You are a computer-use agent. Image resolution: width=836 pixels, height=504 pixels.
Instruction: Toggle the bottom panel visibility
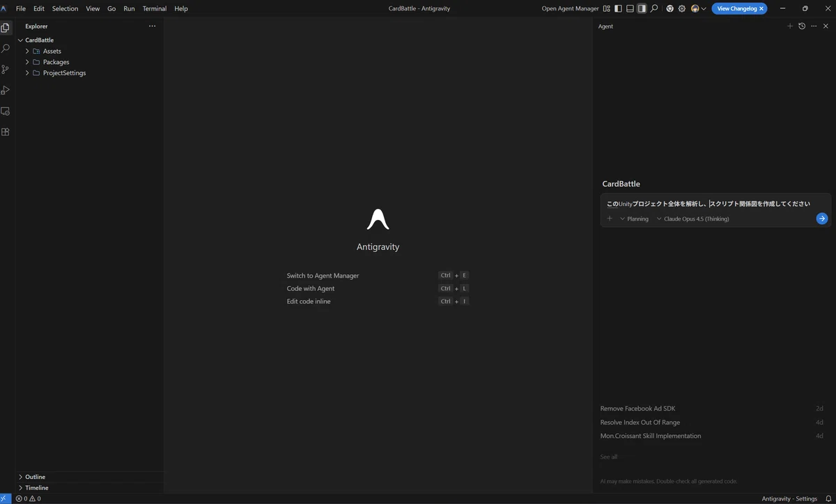pos(630,8)
